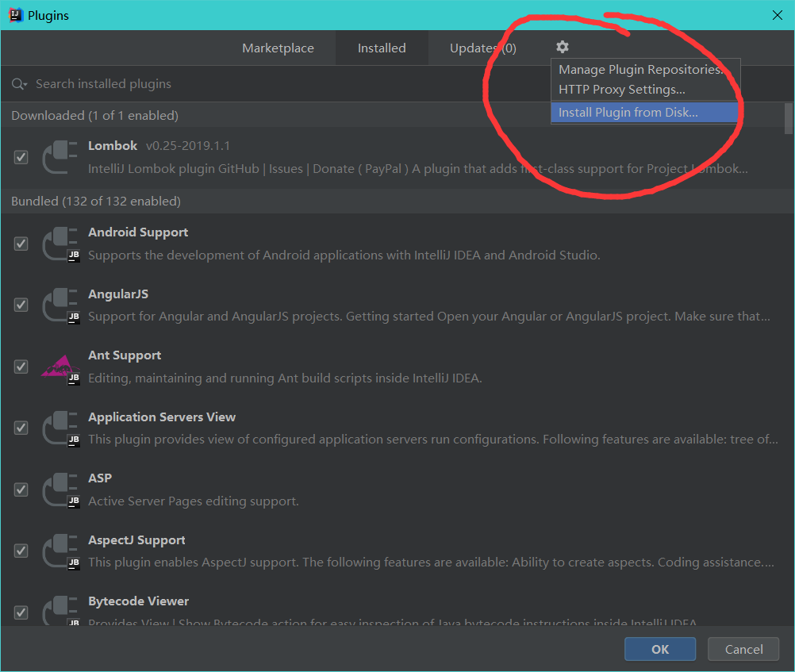The height and width of the screenshot is (672, 795).
Task: Click the AspectJ Support plugin icon
Action: point(60,551)
